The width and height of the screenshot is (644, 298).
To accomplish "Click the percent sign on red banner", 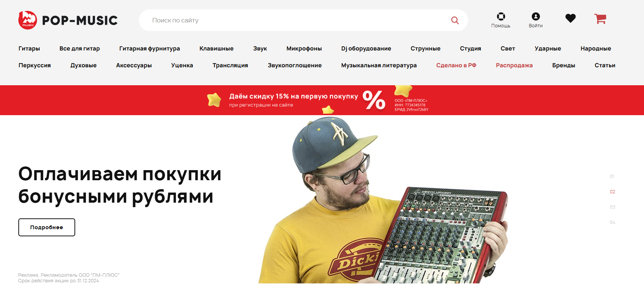I will pos(374,100).
